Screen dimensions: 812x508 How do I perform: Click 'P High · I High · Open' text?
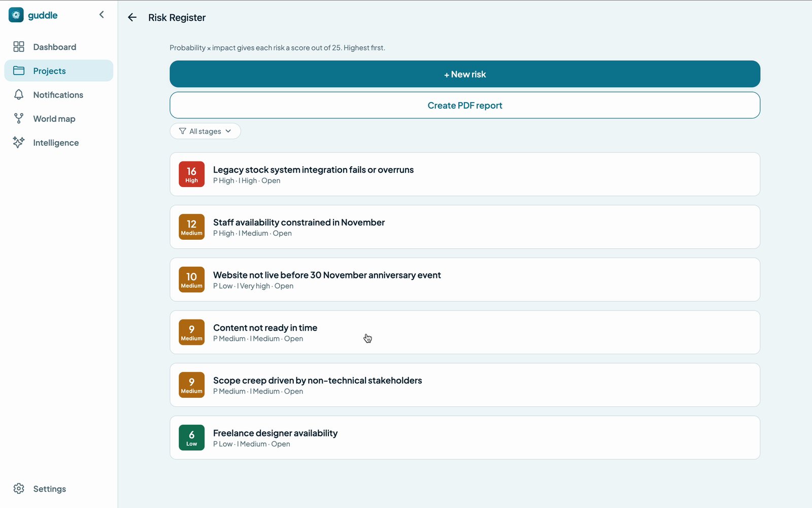click(x=247, y=181)
